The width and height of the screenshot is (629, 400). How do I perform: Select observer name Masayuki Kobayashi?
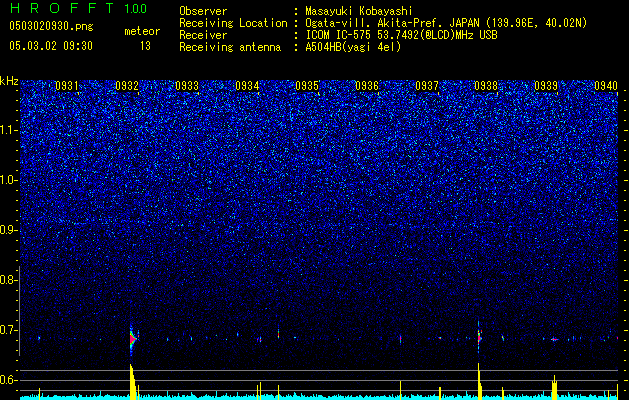(x=359, y=11)
